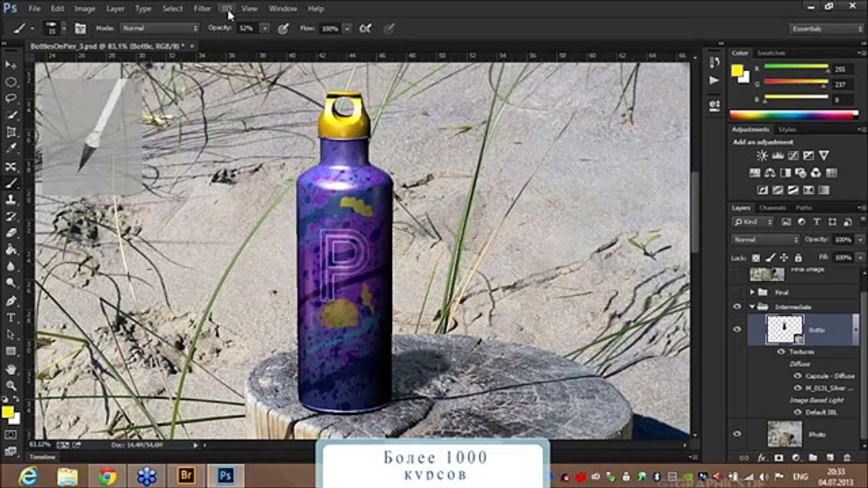Screen dimensions: 868x488
Task: Hide the Bottle layer
Action: [x=737, y=329]
